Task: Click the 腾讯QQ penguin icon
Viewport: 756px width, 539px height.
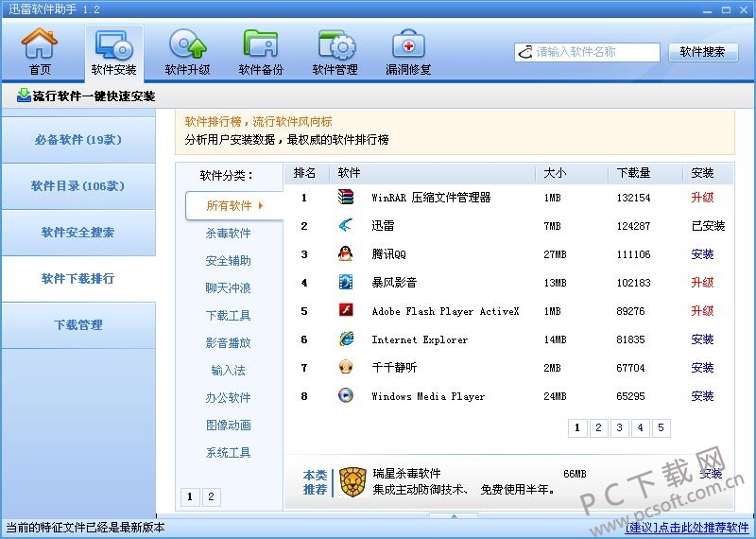Action: coord(346,253)
